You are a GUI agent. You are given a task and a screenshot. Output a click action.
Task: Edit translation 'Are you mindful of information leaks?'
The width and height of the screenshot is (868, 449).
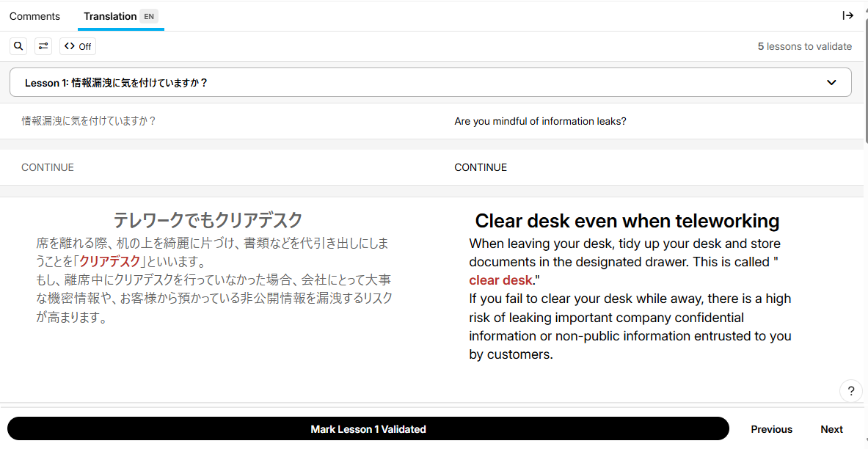[540, 121]
